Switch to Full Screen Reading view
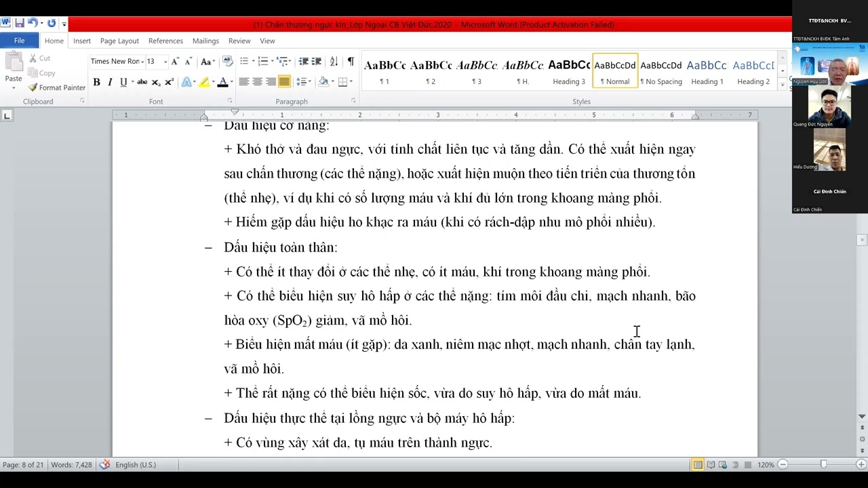 point(710,465)
